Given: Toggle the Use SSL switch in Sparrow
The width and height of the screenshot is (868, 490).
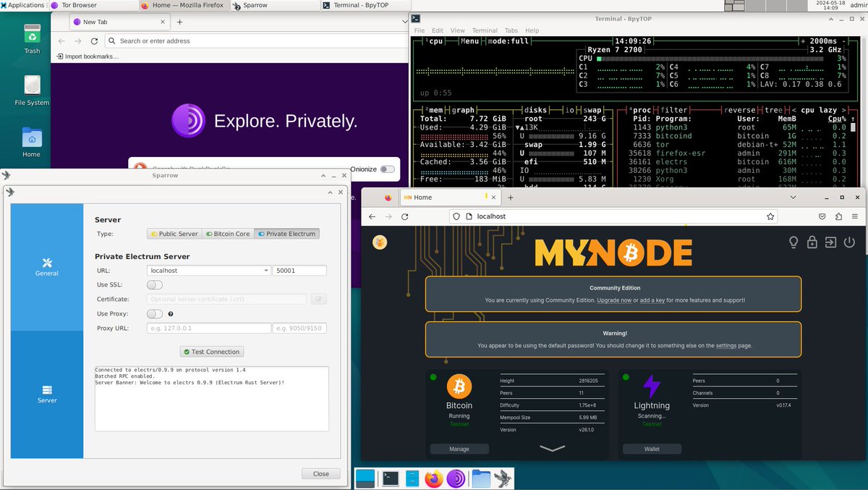Looking at the screenshot, I should click(155, 285).
